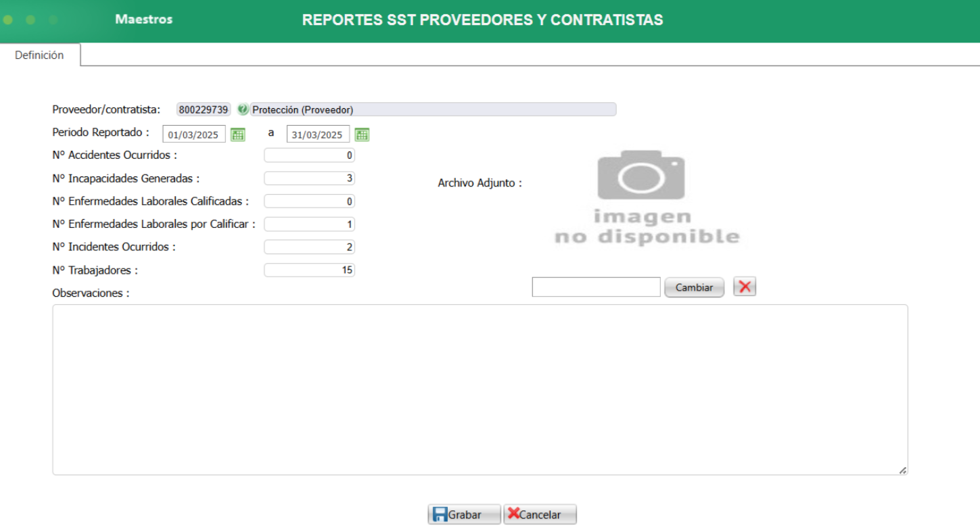Select the N° Accidentes Ocurridos field
Viewport: 980px width, 532px height.
pos(309,155)
